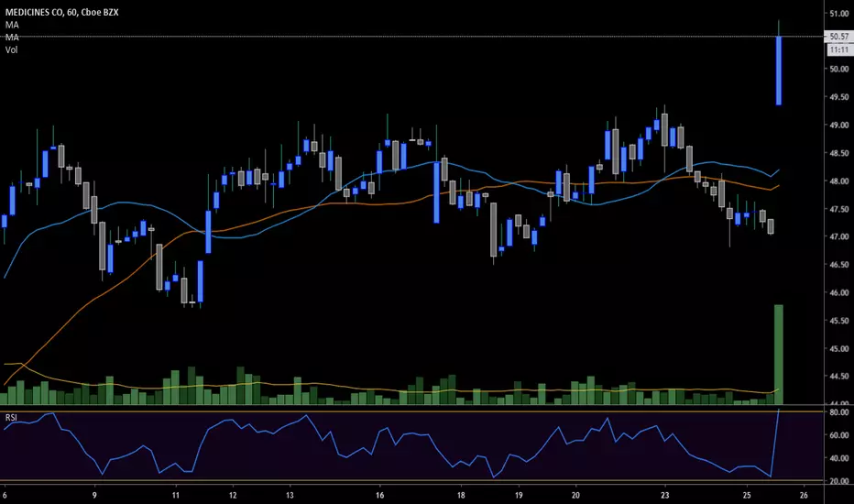Click date label 18 on time axis
The width and height of the screenshot is (854, 504).
point(461,495)
